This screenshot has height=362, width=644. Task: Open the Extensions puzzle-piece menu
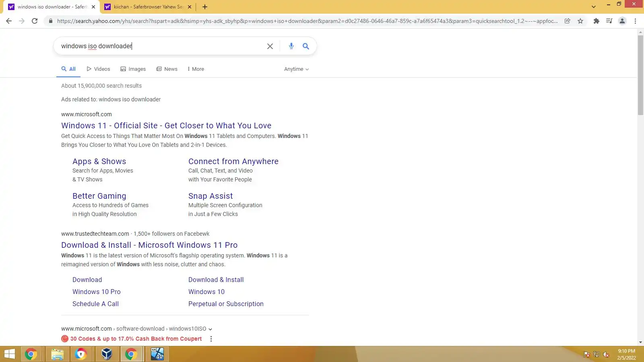pyautogui.click(x=597, y=21)
